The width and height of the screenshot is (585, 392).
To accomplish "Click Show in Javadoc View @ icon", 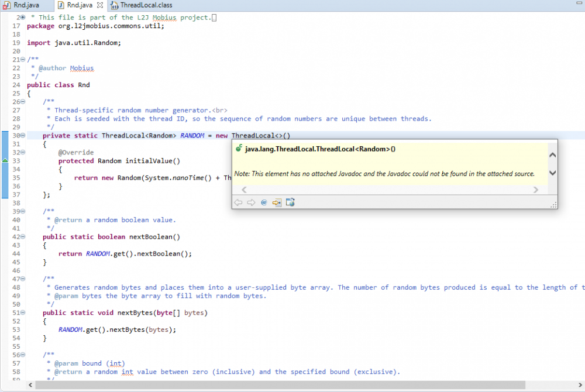I will click(264, 202).
